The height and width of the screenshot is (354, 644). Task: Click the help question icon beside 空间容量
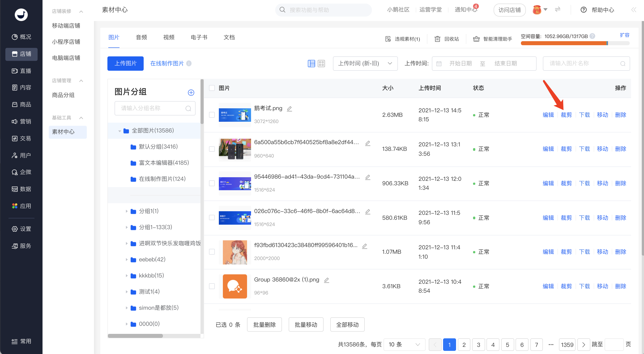coord(592,36)
